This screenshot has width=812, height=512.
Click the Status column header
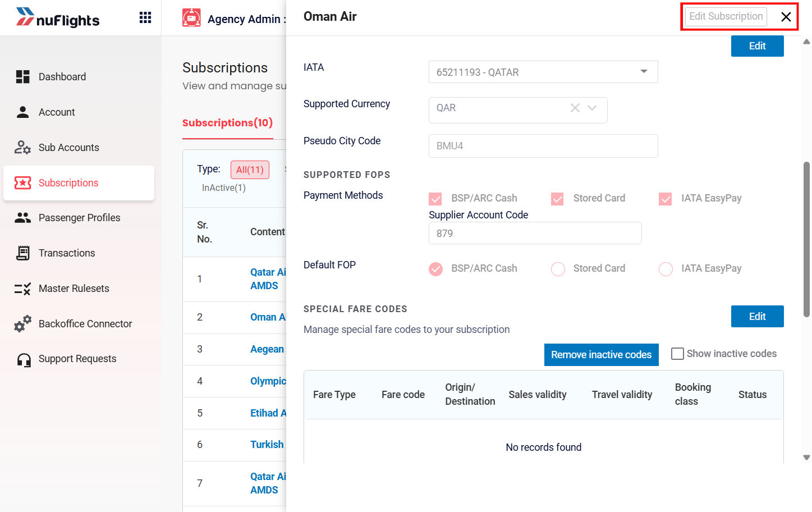[753, 395]
